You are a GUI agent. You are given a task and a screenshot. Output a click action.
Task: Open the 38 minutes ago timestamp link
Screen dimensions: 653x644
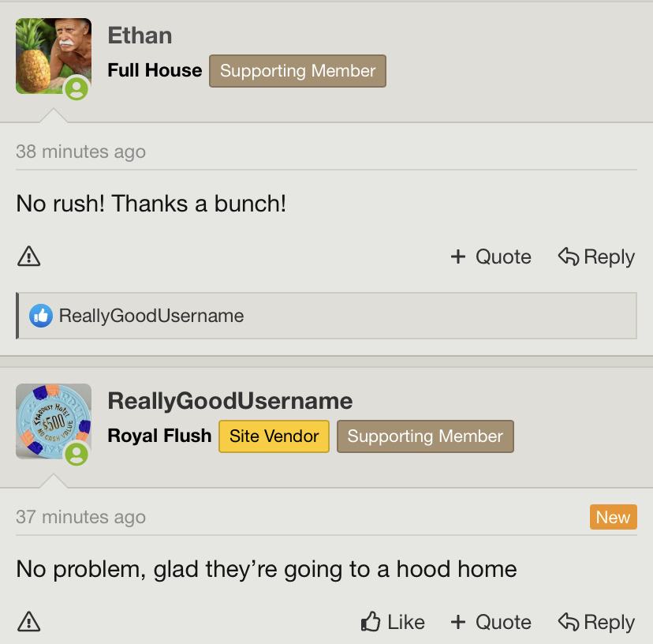click(80, 152)
